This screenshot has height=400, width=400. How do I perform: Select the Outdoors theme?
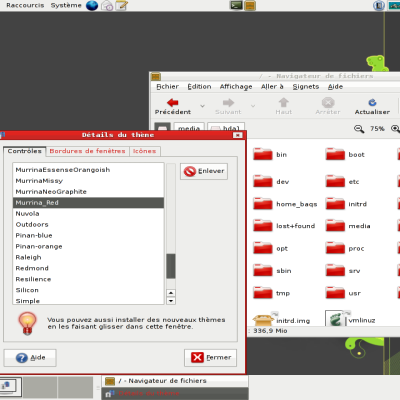88,224
